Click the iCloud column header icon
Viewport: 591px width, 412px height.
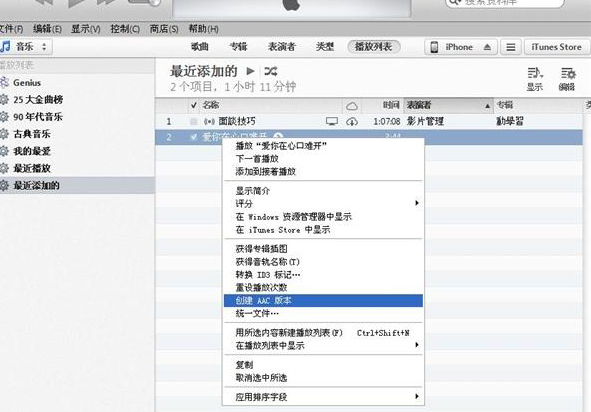[x=352, y=106]
